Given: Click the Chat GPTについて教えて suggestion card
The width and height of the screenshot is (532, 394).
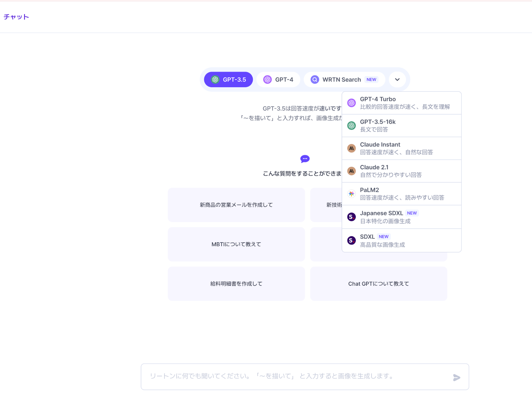Looking at the screenshot, I should coord(379,284).
